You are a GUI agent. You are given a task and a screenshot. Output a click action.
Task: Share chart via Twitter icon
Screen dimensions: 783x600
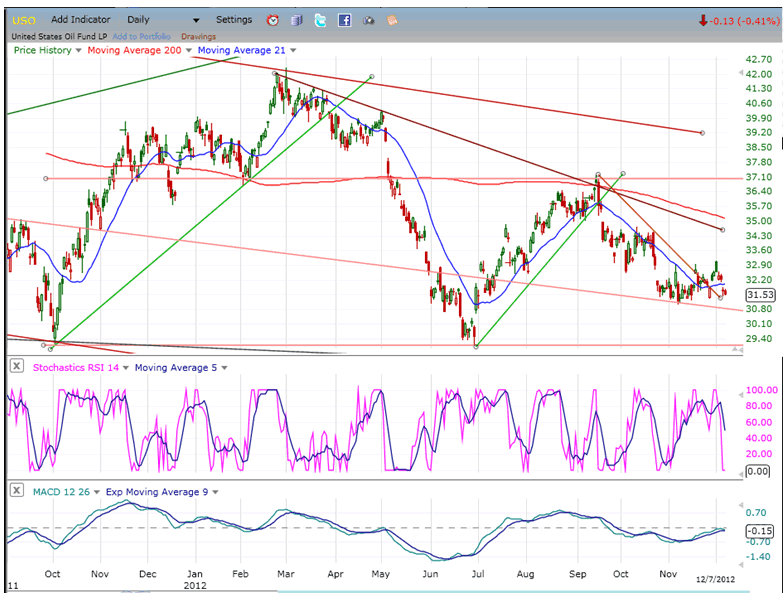click(320, 20)
